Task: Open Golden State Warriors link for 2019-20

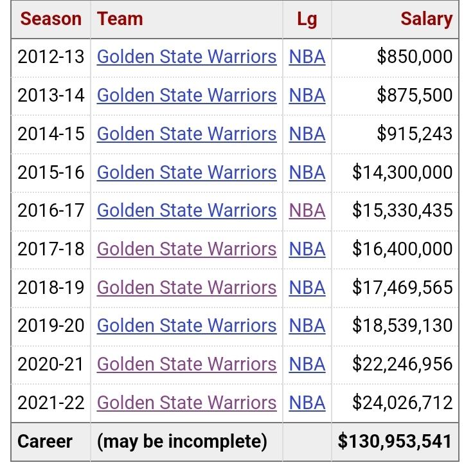Action: pos(186,325)
